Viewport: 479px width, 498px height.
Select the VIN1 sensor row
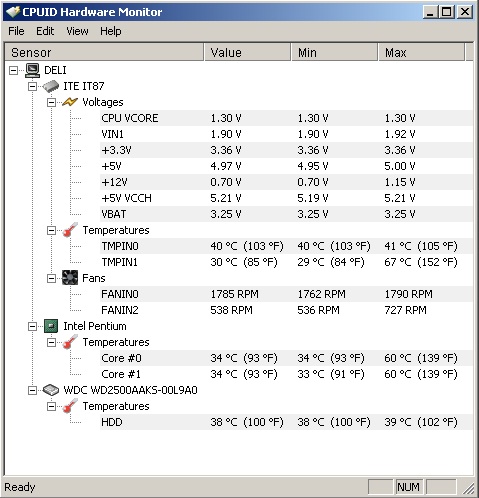pos(286,134)
